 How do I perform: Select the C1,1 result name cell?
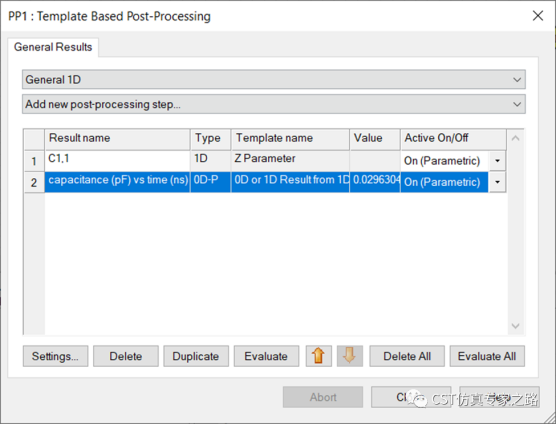(x=118, y=161)
